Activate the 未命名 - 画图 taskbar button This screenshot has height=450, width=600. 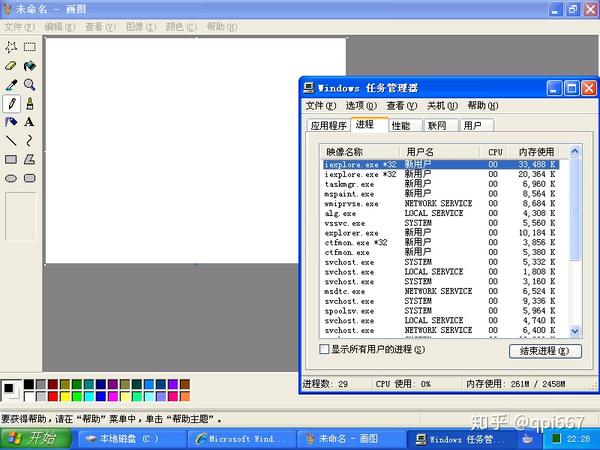point(352,439)
